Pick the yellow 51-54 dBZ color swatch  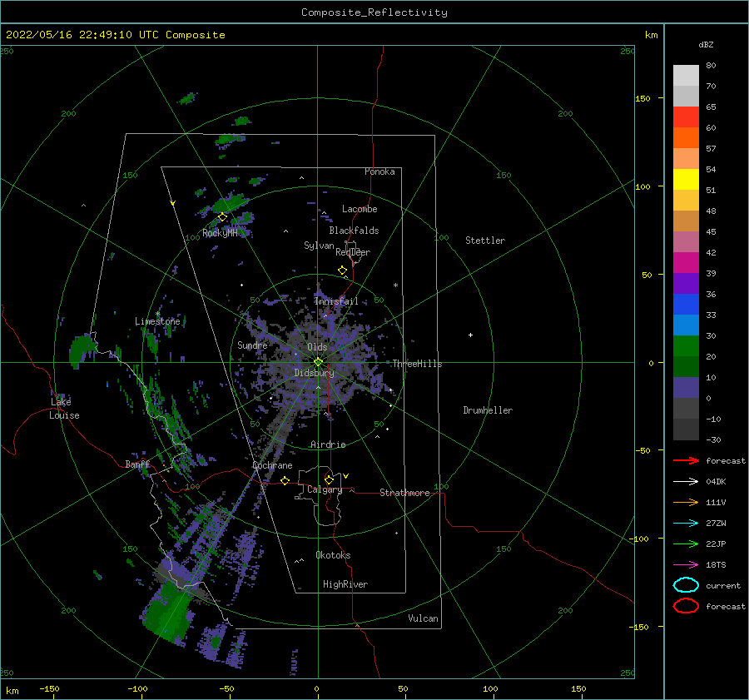(686, 179)
